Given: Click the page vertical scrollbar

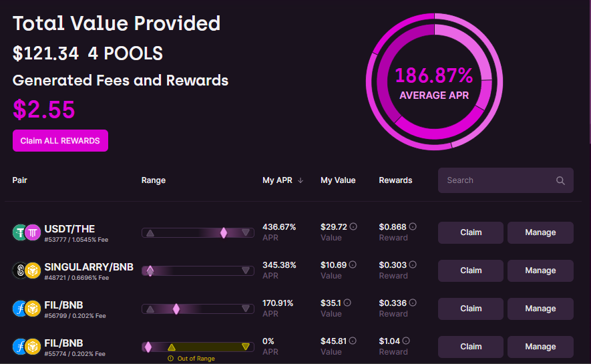Looking at the screenshot, I should click(589, 71).
